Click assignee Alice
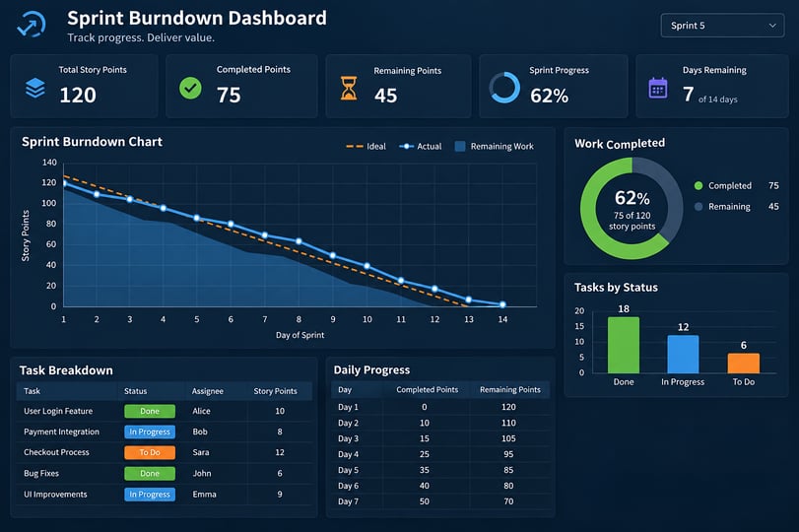This screenshot has width=799, height=532. 201,411
